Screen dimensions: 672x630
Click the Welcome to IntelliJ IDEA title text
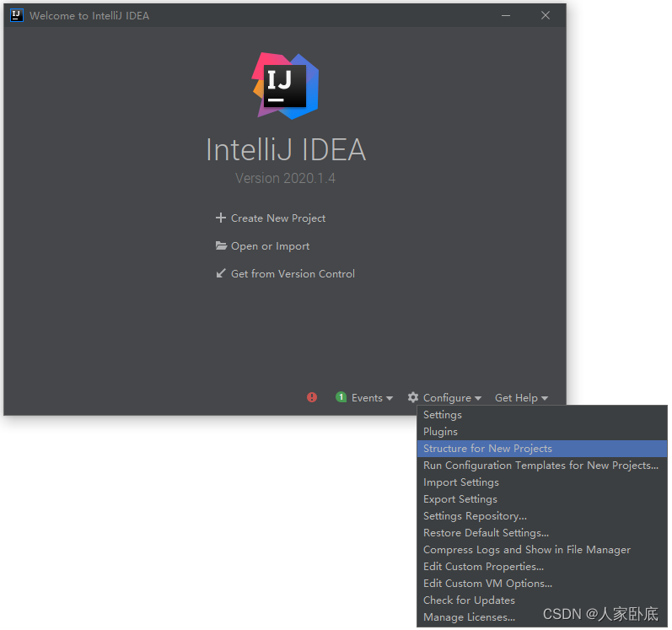click(x=89, y=16)
